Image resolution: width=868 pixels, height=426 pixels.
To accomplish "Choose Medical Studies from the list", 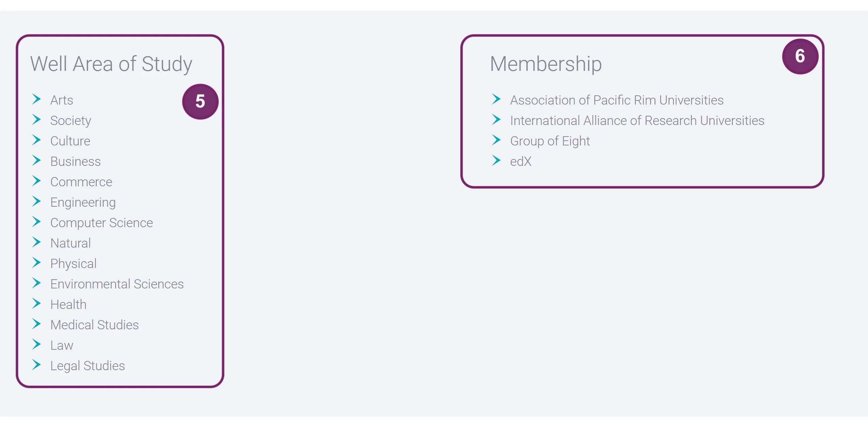I will (94, 325).
